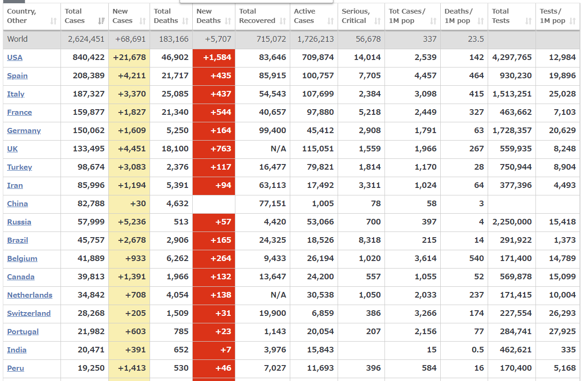This screenshot has height=381, width=588.
Task: Sort by Tot Cases/1M pop arrow icon
Action: tap(433, 21)
